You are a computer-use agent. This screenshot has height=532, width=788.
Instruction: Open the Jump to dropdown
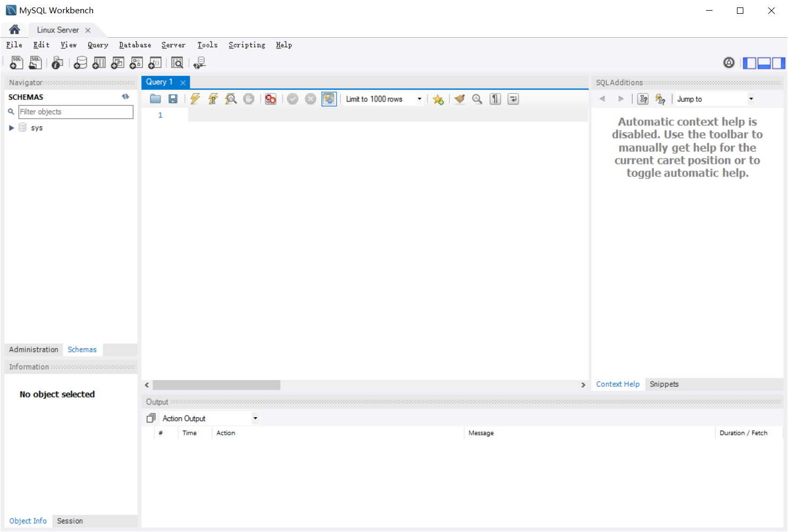point(751,99)
